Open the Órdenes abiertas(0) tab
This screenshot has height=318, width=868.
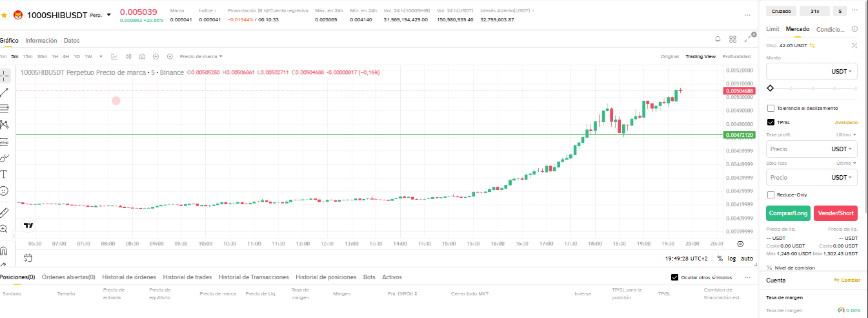coord(68,277)
